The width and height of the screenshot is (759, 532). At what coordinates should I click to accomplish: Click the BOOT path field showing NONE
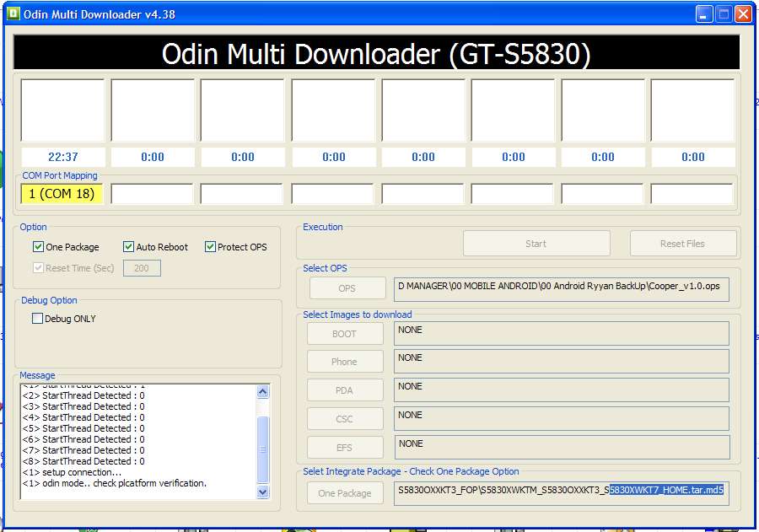(562, 334)
